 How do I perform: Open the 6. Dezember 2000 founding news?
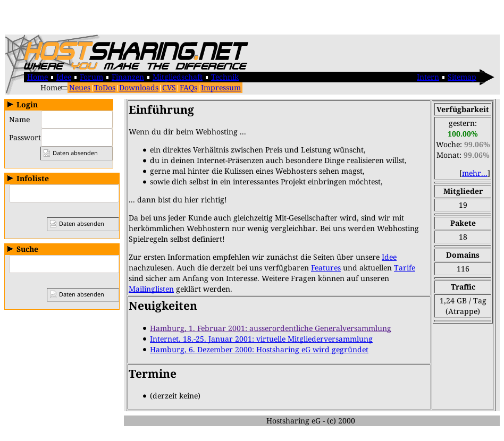pyautogui.click(x=259, y=350)
